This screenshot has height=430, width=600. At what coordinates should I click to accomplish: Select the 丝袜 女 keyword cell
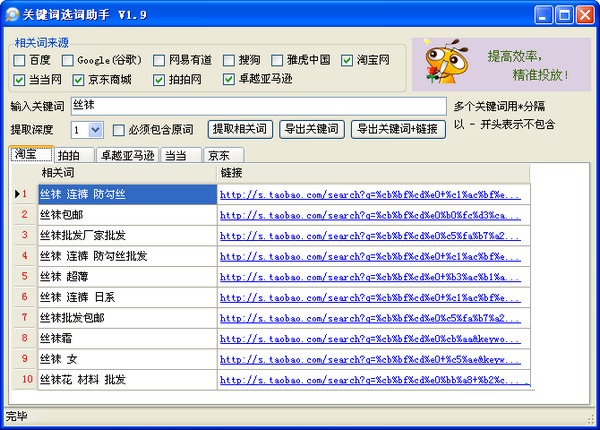pos(127,360)
